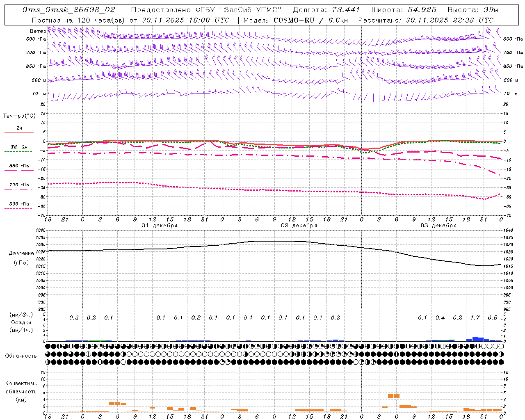The width and height of the screenshot is (525, 420).
Task: Click the (мм/3ч.) precipitation unit label
Action: click(x=21, y=315)
